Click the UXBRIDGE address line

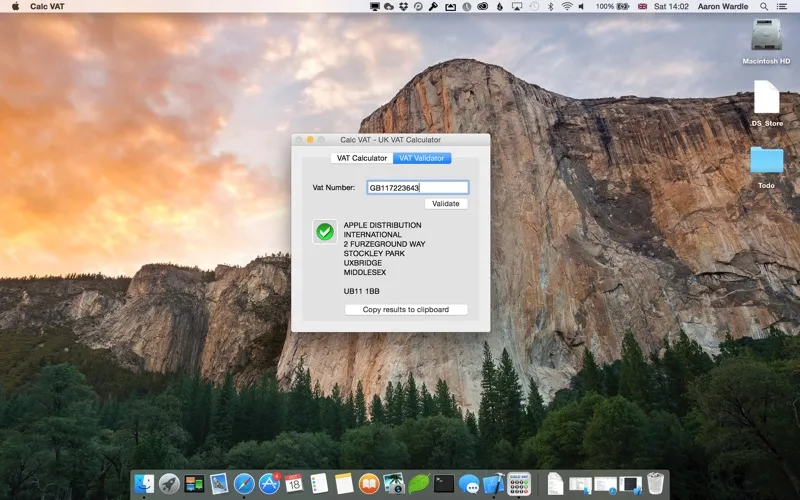(x=362, y=263)
